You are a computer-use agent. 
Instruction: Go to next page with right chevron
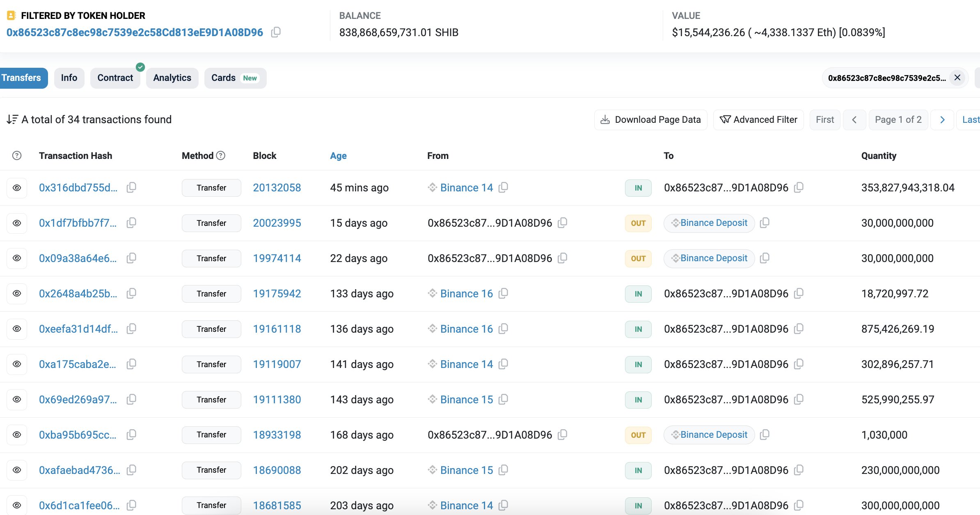942,120
